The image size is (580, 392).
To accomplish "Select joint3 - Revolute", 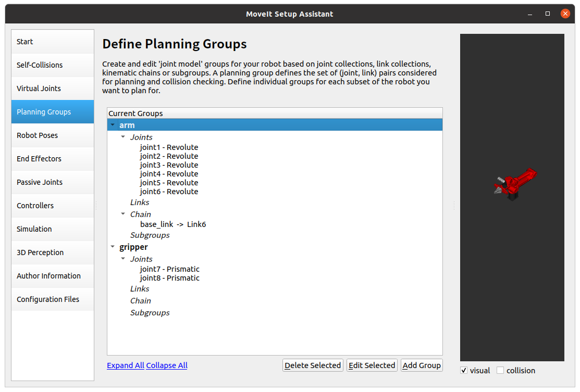I will click(169, 165).
